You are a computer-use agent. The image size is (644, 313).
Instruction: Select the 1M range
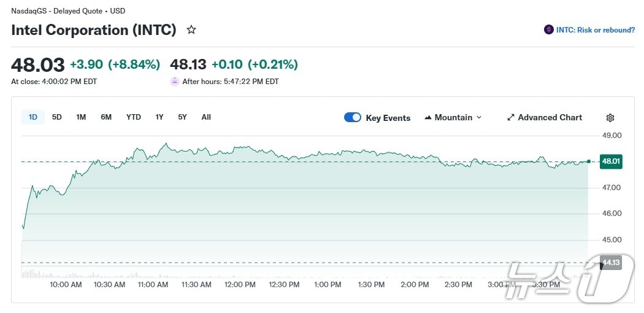coord(81,117)
